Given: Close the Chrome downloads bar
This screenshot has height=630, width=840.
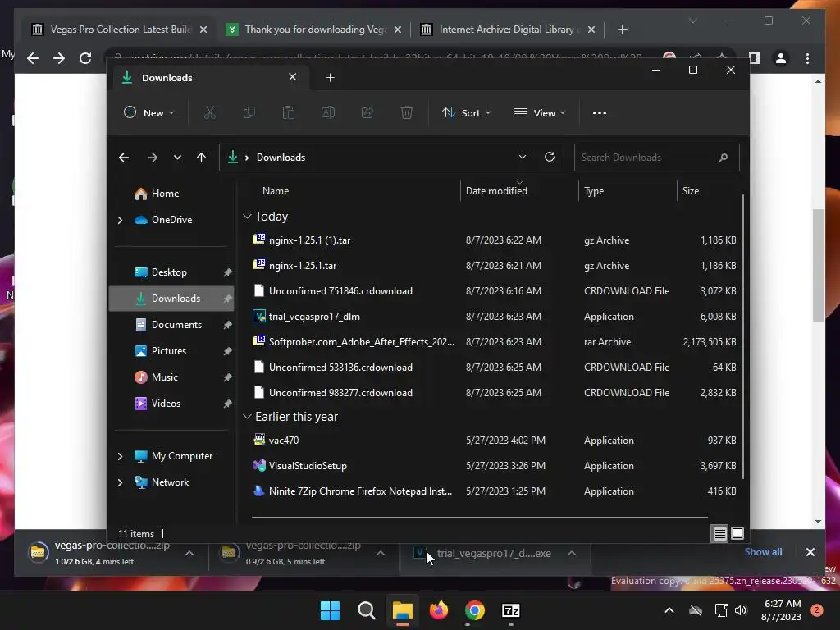Looking at the screenshot, I should tap(810, 552).
